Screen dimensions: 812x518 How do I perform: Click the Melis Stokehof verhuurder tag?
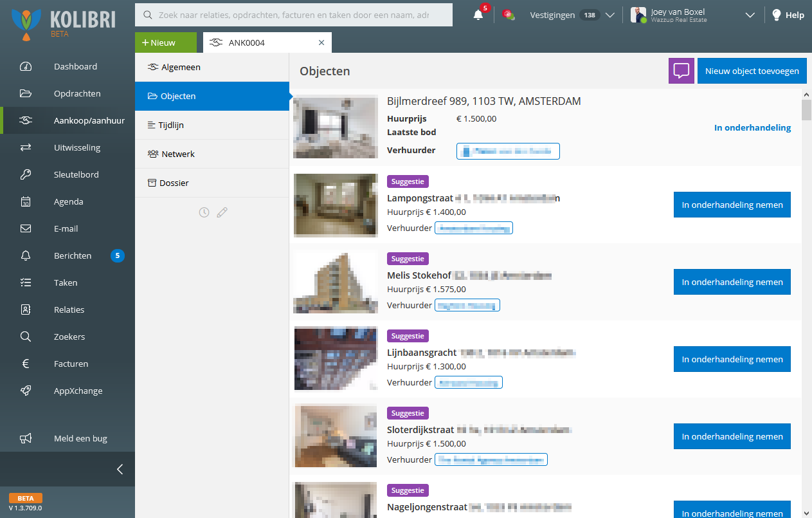click(x=467, y=305)
